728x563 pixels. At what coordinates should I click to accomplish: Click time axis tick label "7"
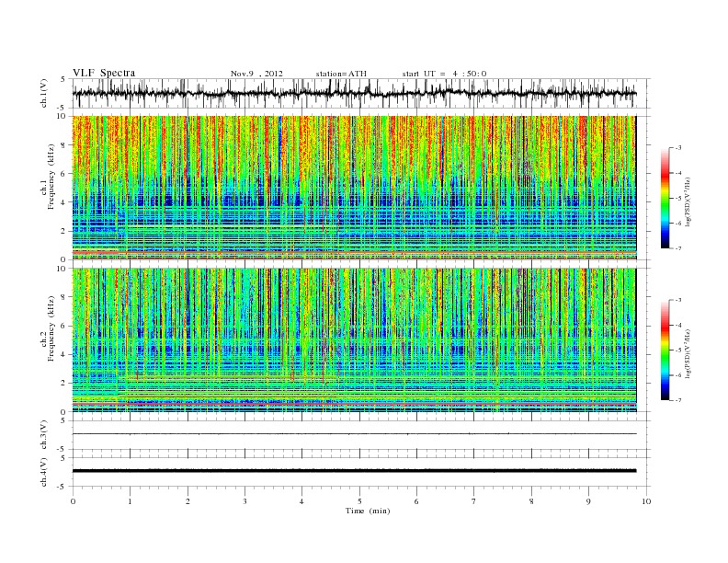click(x=474, y=501)
